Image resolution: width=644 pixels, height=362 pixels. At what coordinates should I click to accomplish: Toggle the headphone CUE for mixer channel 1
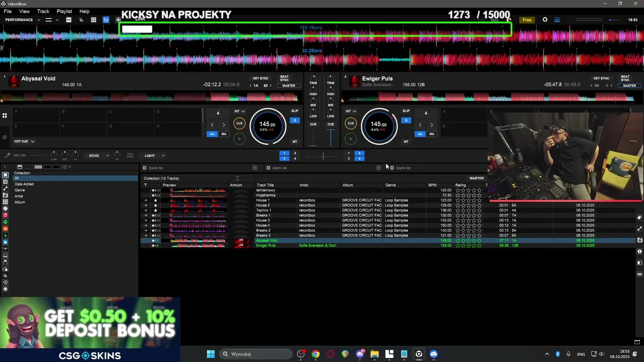click(x=313, y=124)
